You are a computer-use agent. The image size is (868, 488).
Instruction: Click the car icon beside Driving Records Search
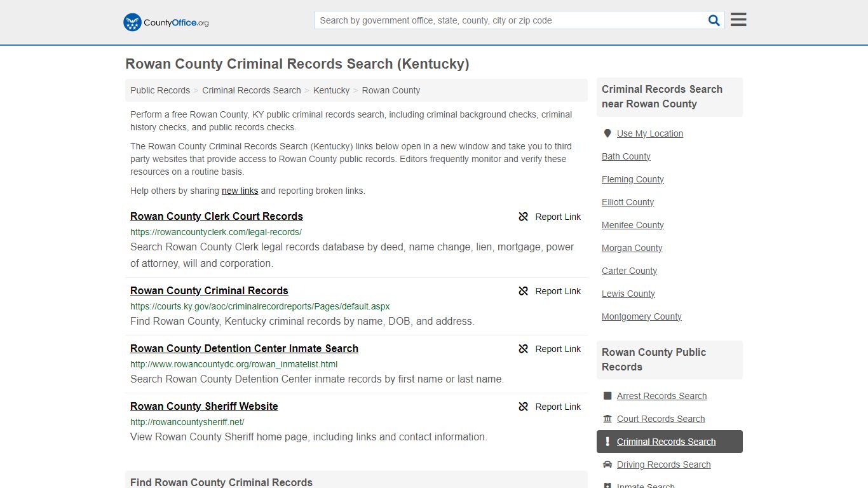[607, 464]
